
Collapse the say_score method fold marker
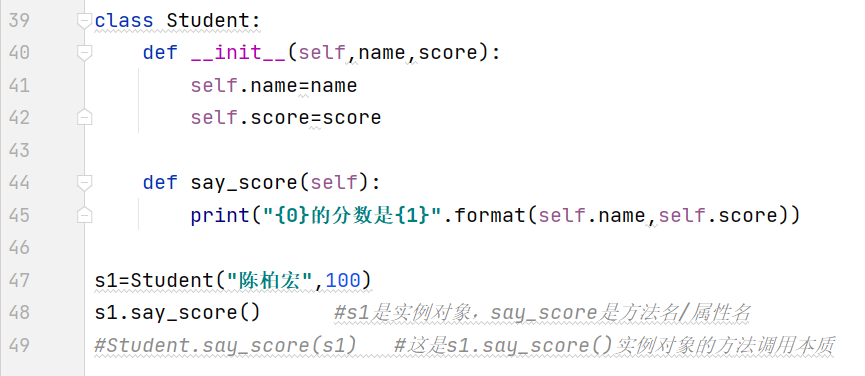pyautogui.click(x=84, y=182)
